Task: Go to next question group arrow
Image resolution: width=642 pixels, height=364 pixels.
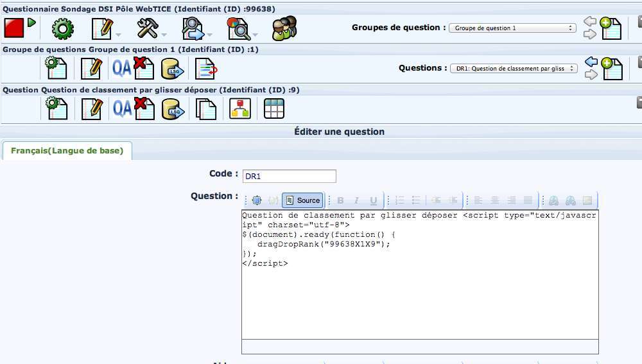Action: (x=589, y=35)
